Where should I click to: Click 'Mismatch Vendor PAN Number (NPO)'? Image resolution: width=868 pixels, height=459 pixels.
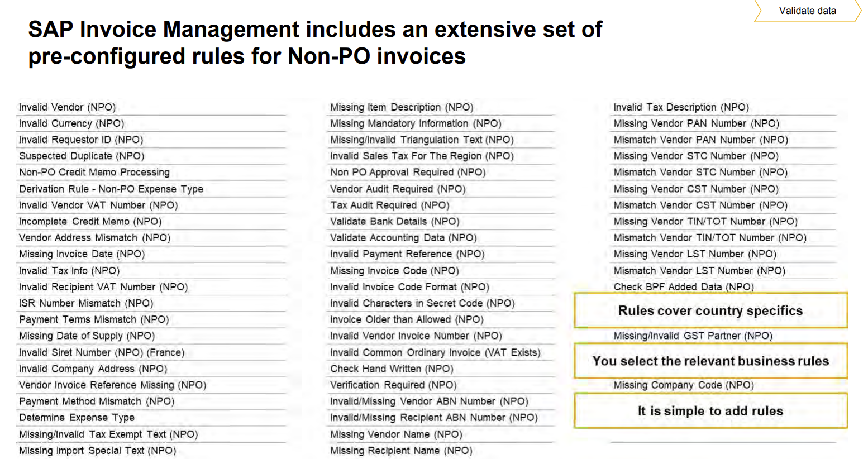tap(701, 140)
